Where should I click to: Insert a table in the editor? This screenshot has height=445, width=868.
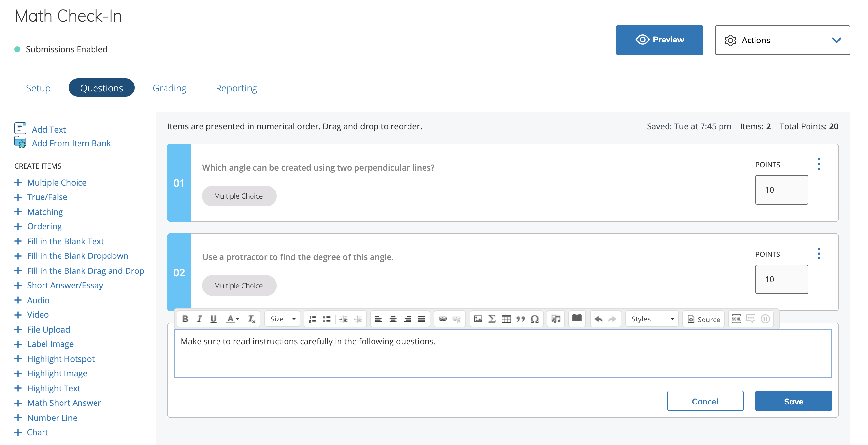[x=506, y=319]
